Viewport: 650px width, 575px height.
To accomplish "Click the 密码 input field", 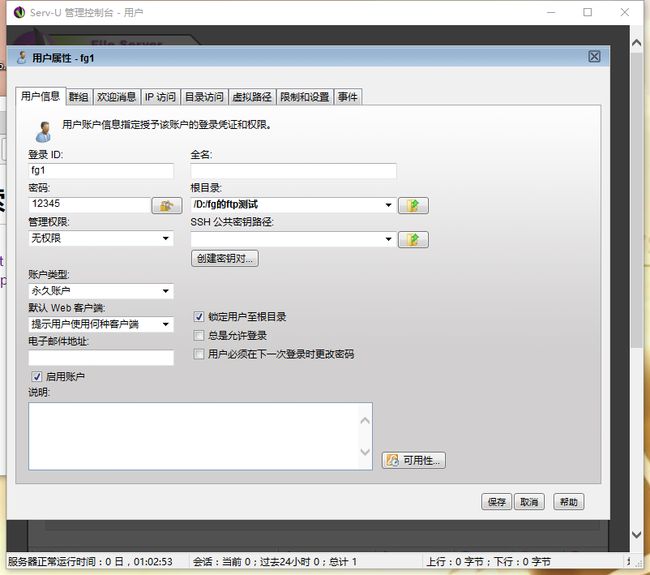I will tap(89, 204).
